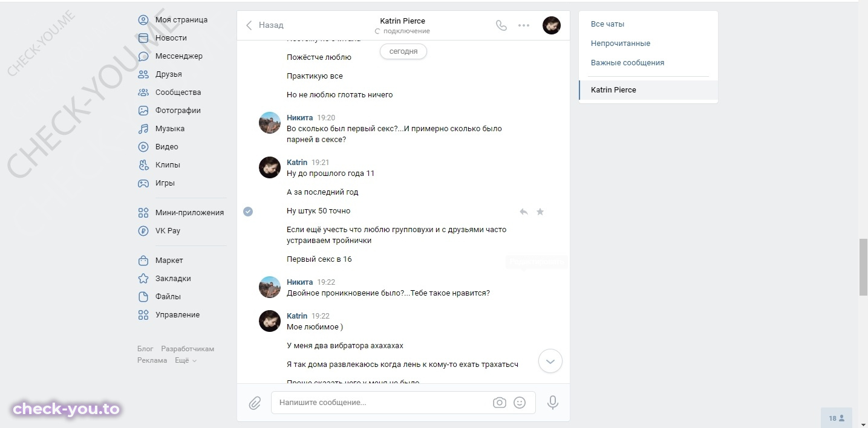Open Друзья sidebar icon
This screenshot has width=868, height=428.
click(x=143, y=74)
